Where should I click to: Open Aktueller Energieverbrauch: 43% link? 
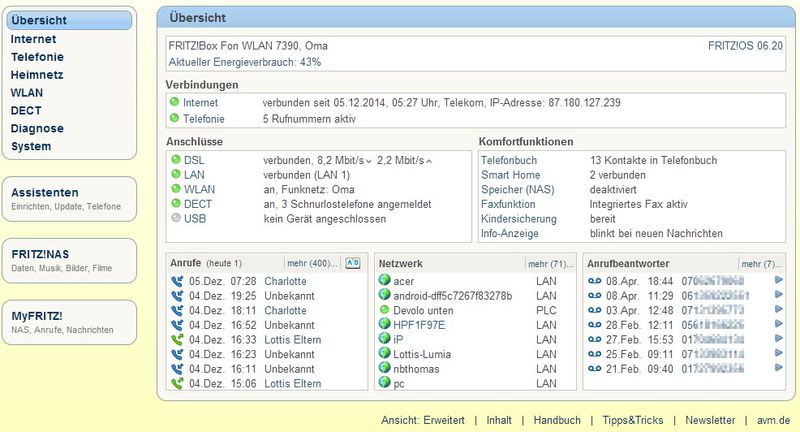tap(244, 62)
